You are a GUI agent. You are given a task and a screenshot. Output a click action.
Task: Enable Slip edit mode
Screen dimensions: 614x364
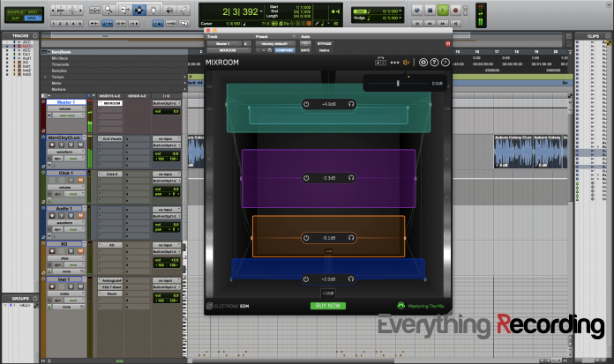tap(15, 18)
